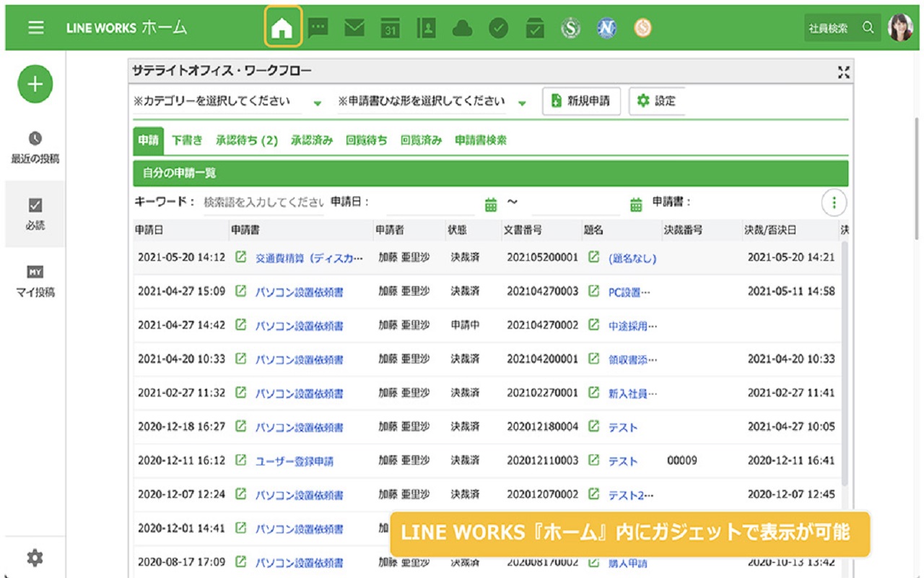Open the settings gear in the sidebar
Image resolution: width=924 pixels, height=578 pixels.
(x=35, y=558)
